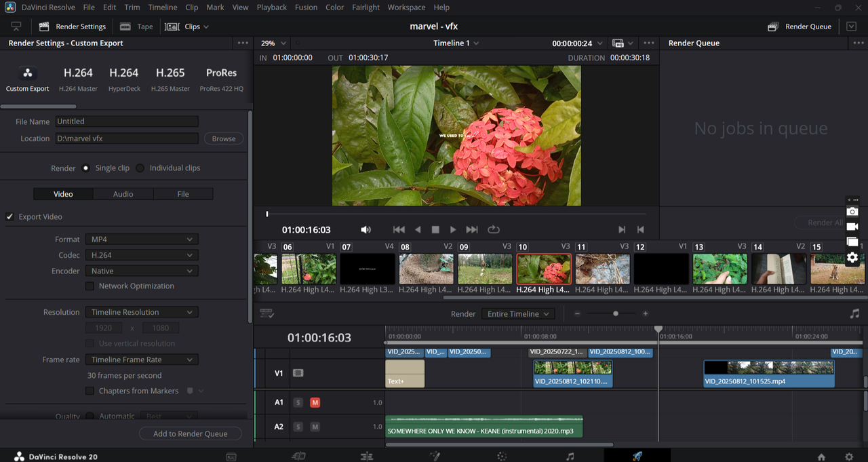Toggle viewer audio mute speaker icon
Viewport: 868px width, 462px height.
click(366, 230)
